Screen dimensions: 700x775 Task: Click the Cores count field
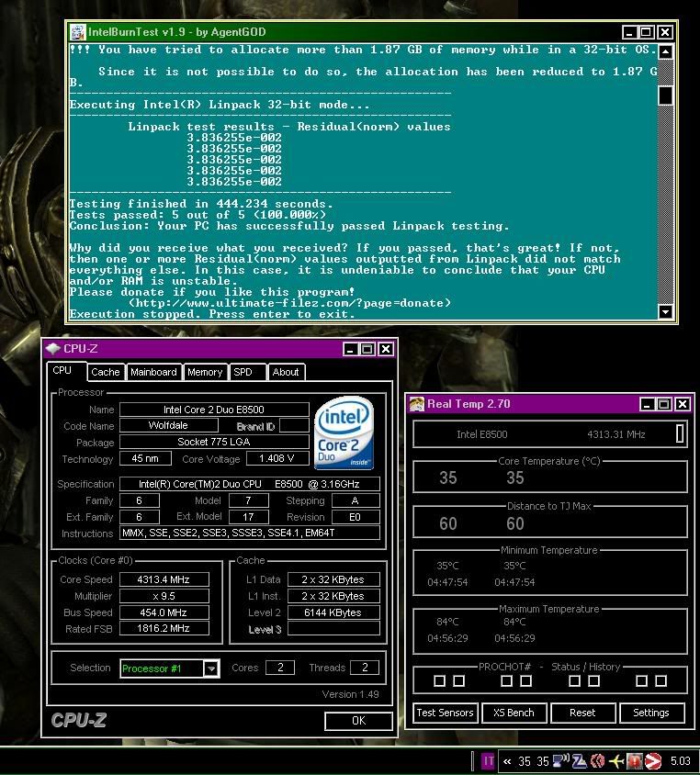pyautogui.click(x=280, y=668)
